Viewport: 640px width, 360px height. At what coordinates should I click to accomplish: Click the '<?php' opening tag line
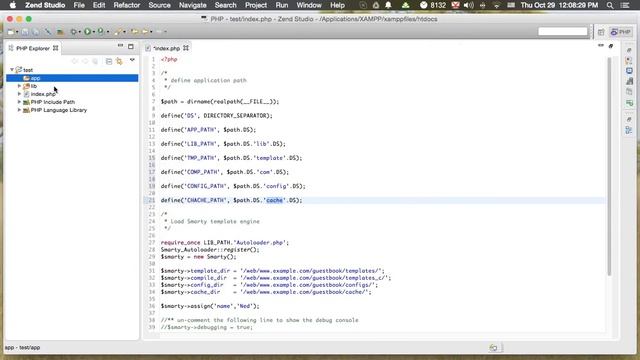pyautogui.click(x=169, y=59)
